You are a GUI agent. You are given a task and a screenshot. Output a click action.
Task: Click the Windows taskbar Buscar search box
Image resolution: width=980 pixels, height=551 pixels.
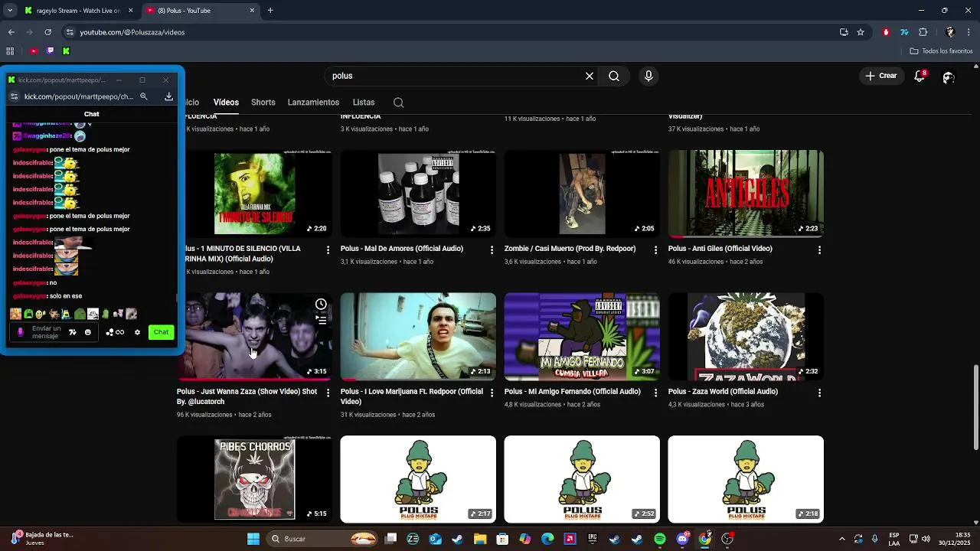coord(322,539)
